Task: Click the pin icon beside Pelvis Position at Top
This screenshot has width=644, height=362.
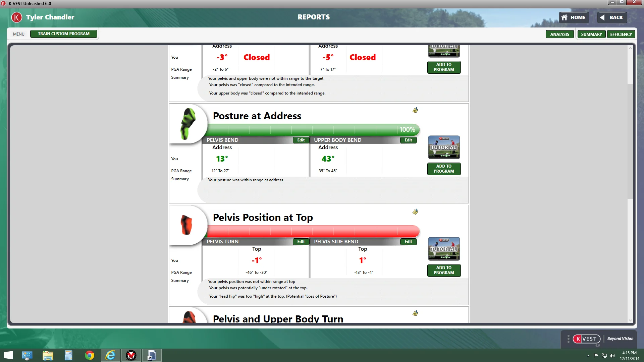Action: tap(415, 212)
